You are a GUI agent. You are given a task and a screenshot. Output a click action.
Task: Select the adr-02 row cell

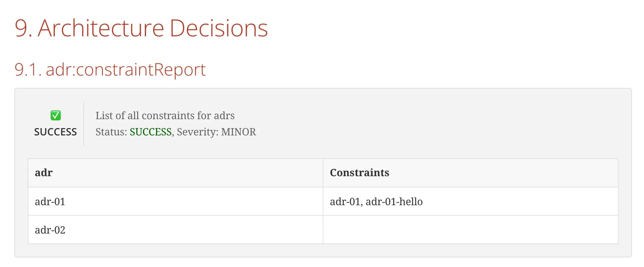tap(176, 230)
